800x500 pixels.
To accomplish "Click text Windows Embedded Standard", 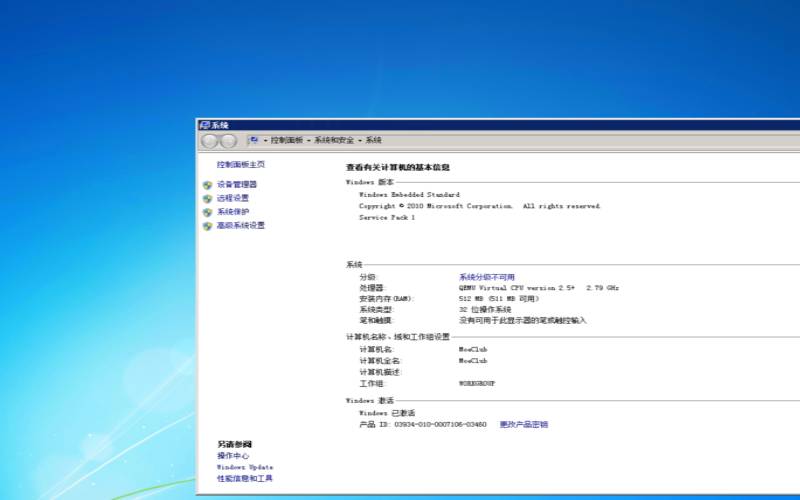I will pos(409,194).
